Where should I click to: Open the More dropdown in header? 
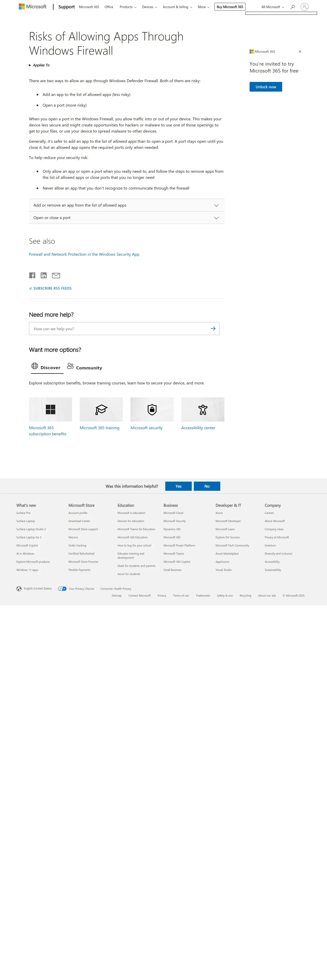pyautogui.click(x=204, y=7)
